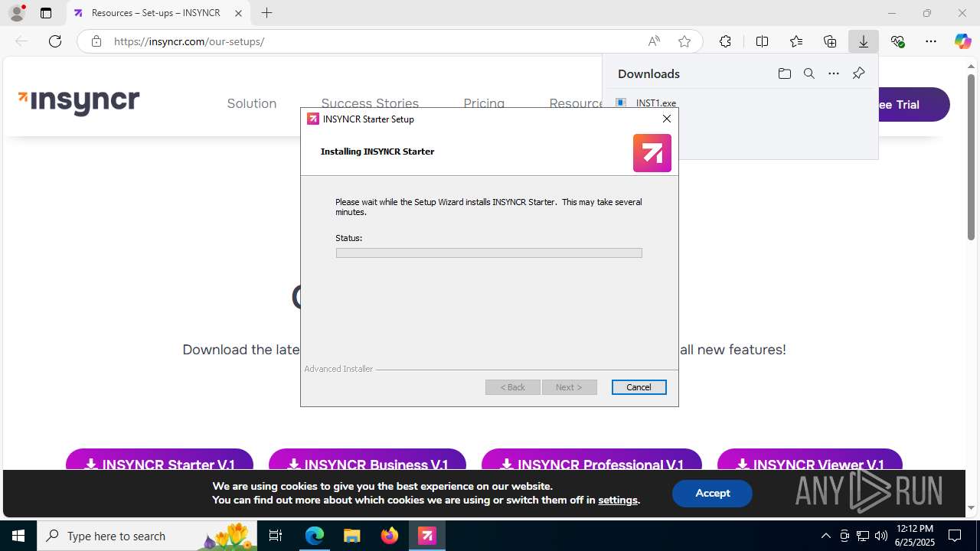Launch Firefox from taskbar
Viewport: 980px width, 551px height.
[x=390, y=536]
